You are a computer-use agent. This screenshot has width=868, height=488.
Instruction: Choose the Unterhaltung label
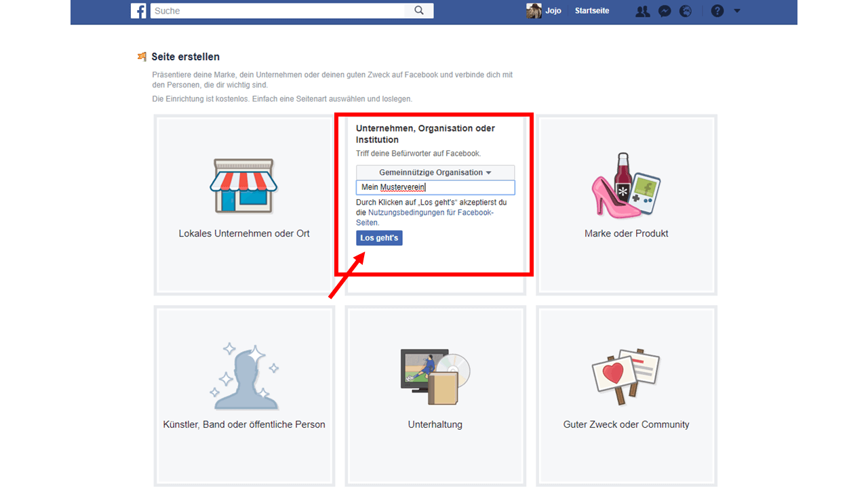[x=435, y=424]
